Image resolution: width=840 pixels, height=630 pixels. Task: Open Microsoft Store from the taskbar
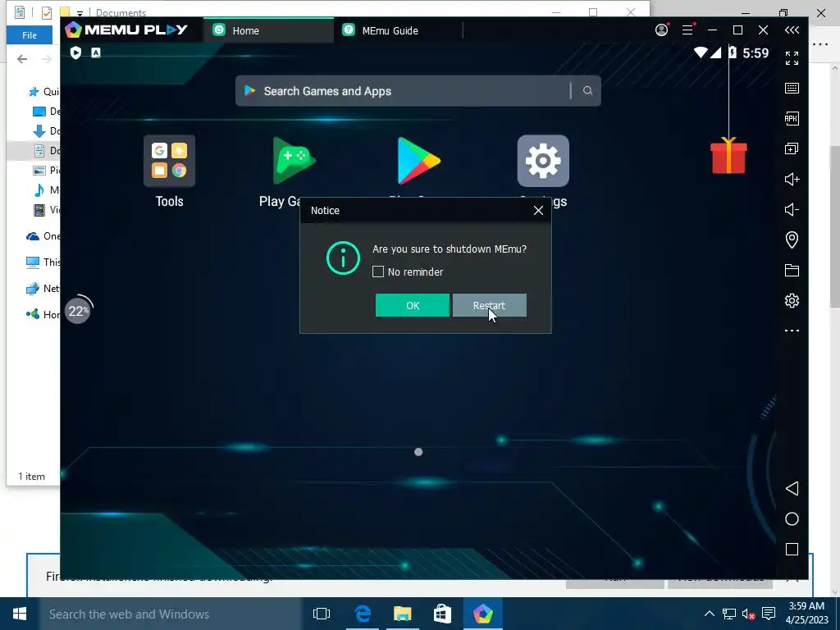click(x=442, y=614)
